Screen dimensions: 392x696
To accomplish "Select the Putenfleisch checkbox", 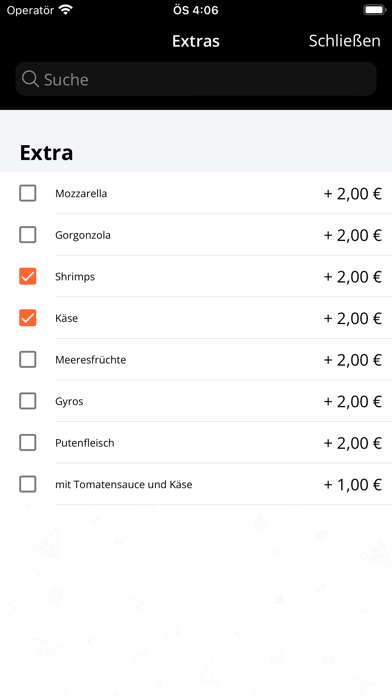I will pos(28,443).
